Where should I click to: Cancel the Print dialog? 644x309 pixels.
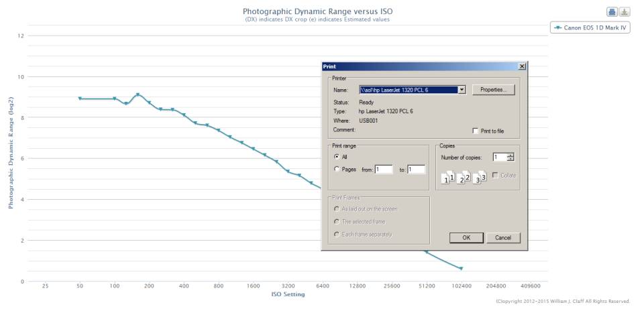click(503, 237)
